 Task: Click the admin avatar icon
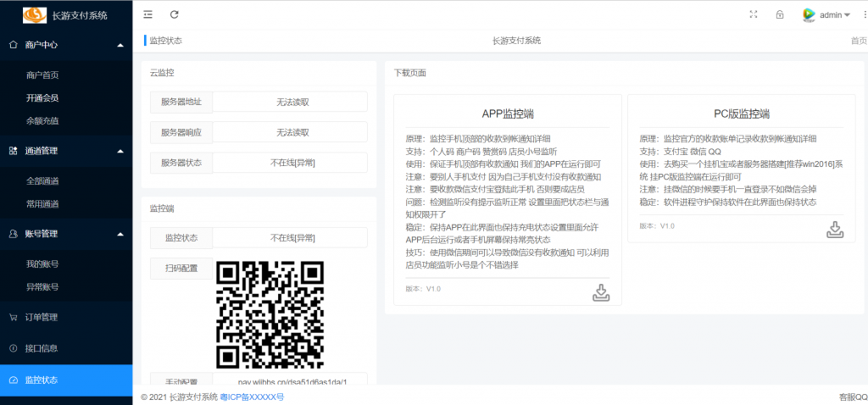point(810,15)
